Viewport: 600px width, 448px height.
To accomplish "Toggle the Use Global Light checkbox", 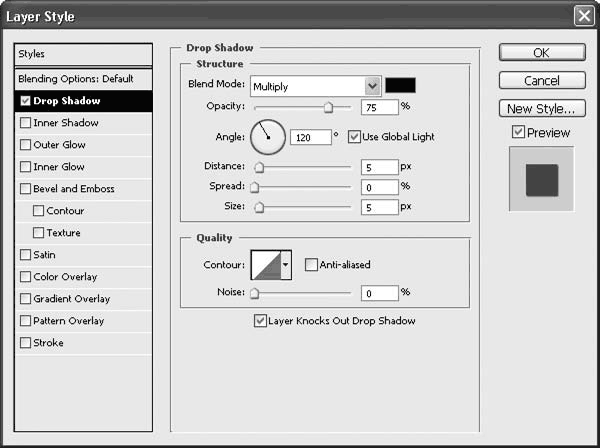I will coord(354,136).
